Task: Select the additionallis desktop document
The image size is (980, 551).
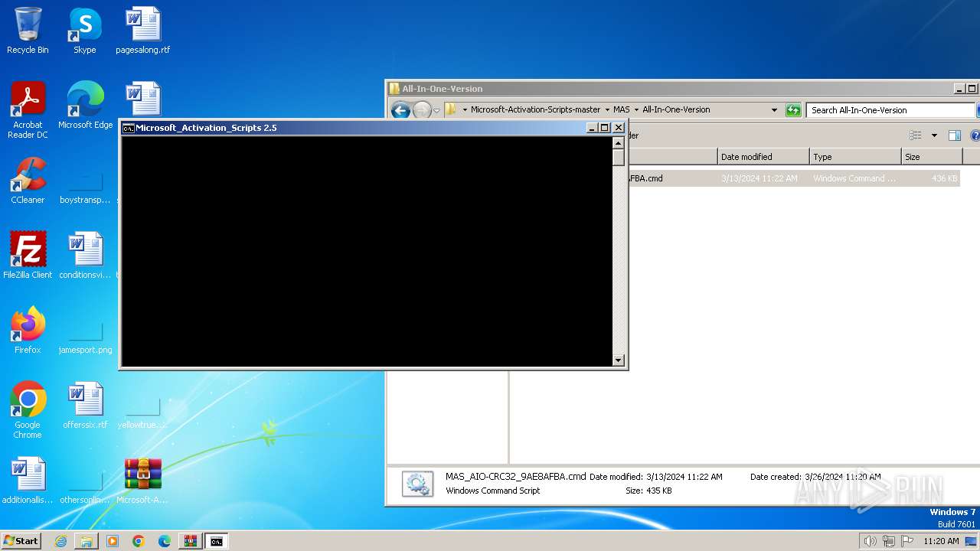Action: (28, 481)
